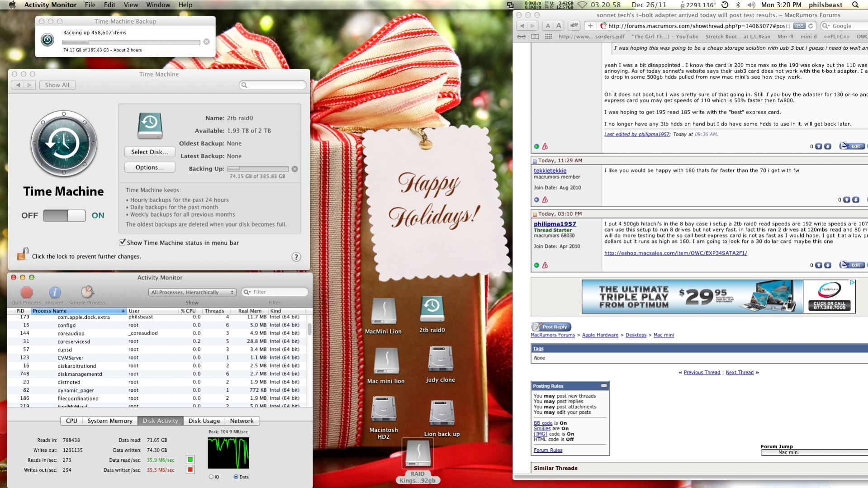Open the File menu
The width and height of the screenshot is (868, 488).
click(90, 5)
